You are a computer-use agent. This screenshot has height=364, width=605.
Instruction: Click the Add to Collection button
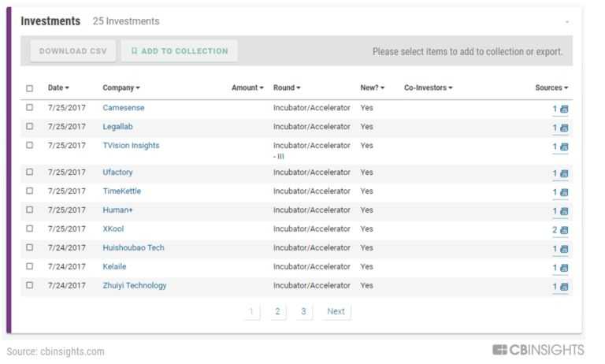pyautogui.click(x=180, y=51)
